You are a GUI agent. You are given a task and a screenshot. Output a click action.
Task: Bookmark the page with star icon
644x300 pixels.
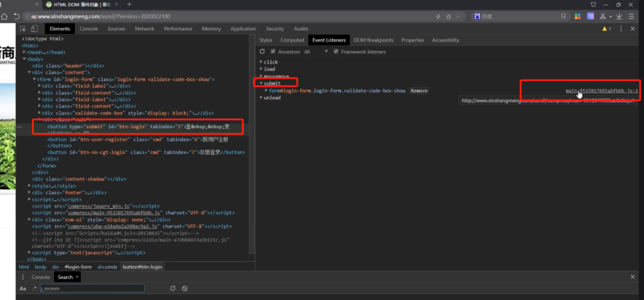click(448, 16)
